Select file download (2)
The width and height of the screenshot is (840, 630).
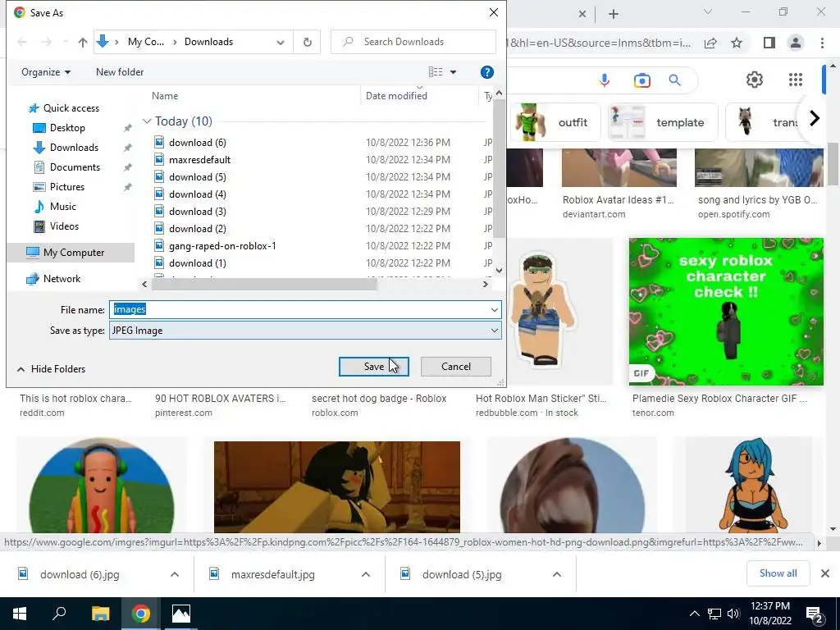pyautogui.click(x=197, y=229)
